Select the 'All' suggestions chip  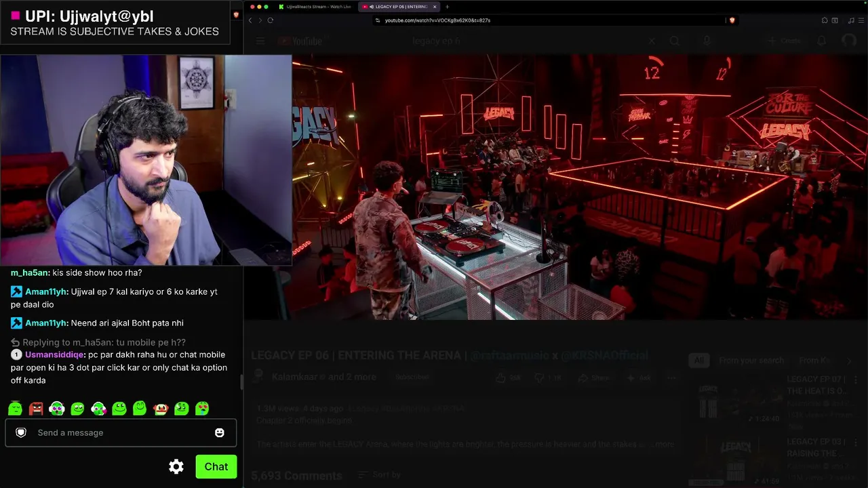pos(699,361)
